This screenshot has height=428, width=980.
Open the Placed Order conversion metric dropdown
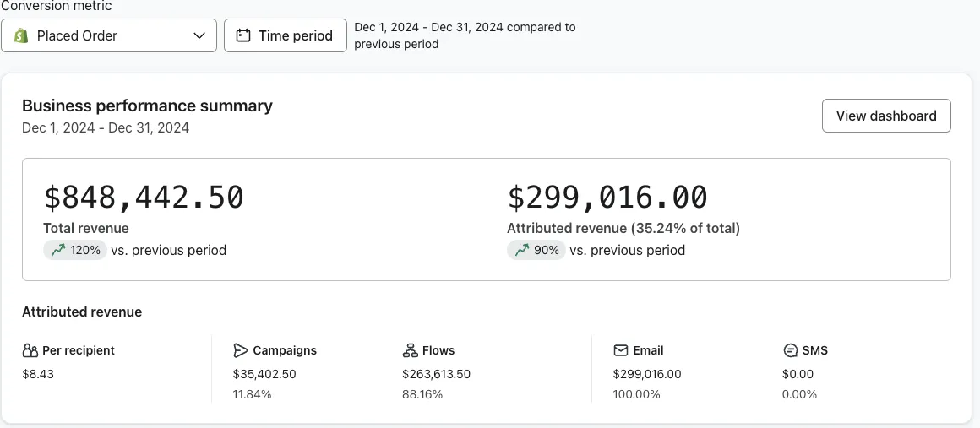[x=108, y=35]
